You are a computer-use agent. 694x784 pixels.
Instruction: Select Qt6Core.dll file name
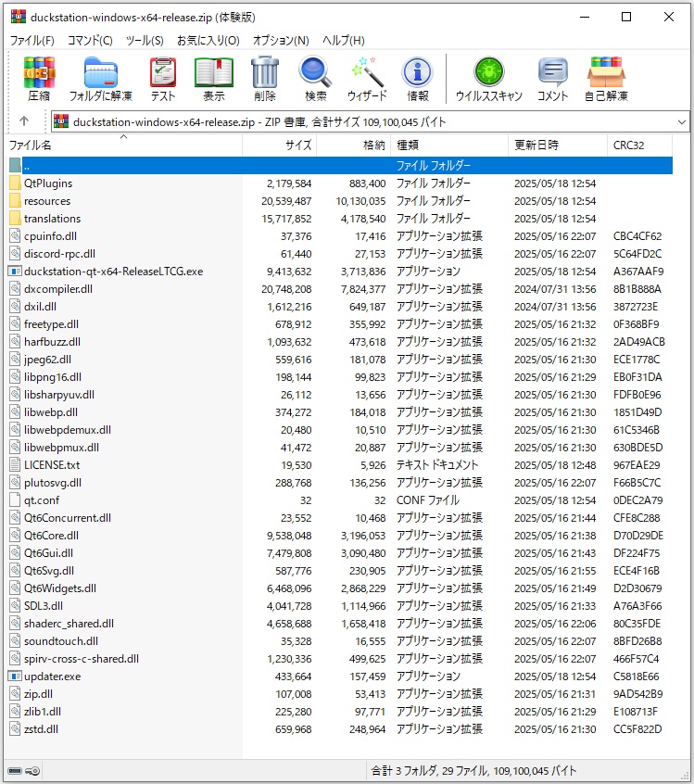coord(51,535)
